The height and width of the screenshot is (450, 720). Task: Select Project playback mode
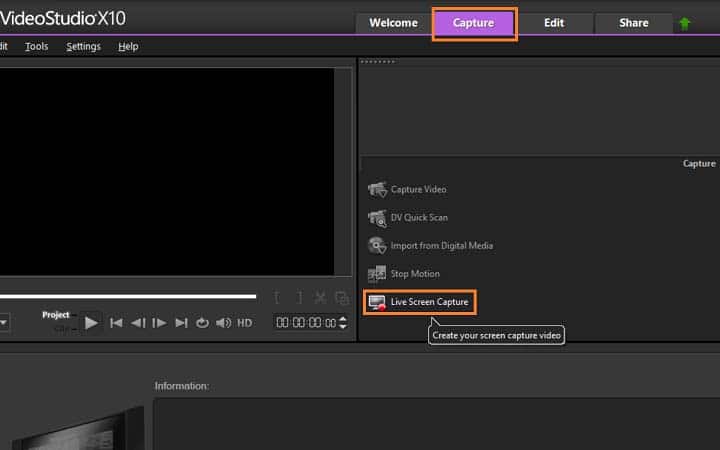point(56,315)
